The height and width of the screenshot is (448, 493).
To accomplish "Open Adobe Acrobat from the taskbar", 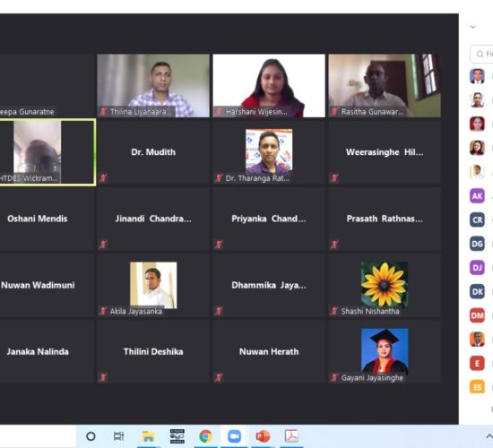I will point(291,436).
